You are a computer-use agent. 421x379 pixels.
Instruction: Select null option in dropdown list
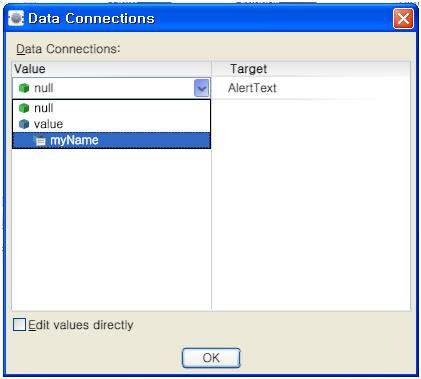111,108
